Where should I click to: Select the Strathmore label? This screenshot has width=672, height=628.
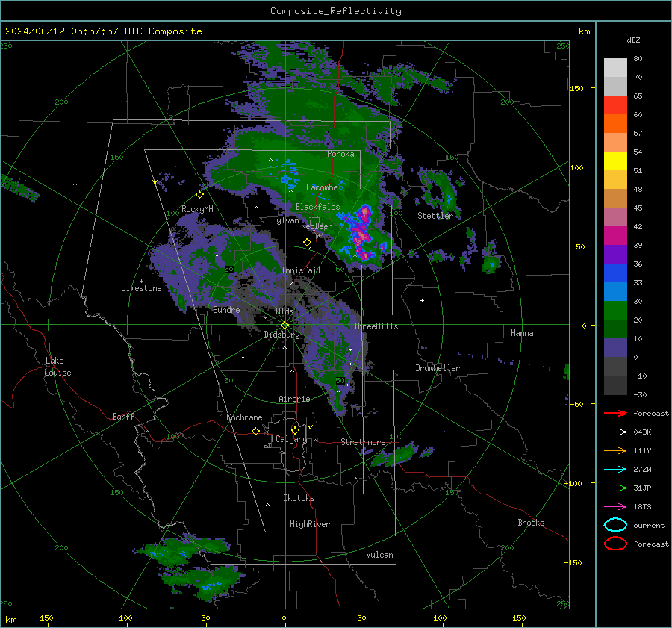[x=363, y=442]
